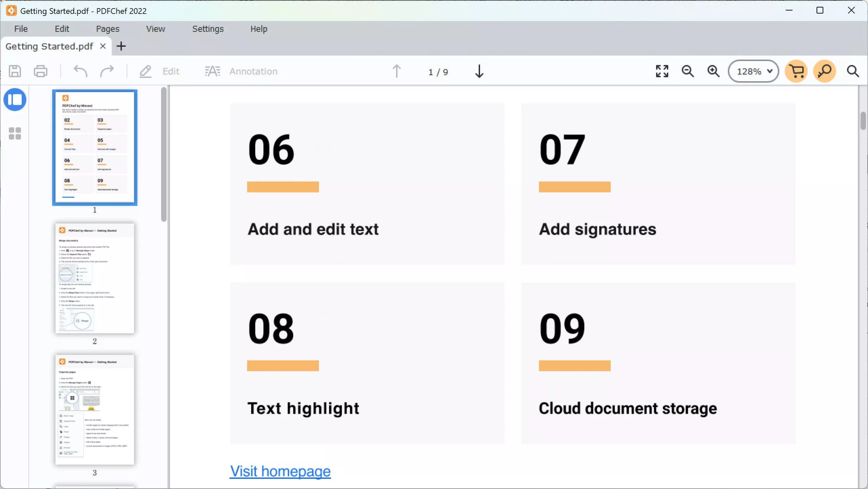Screen dimensions: 868x489
Task: Open the Edit tool
Action: tap(159, 71)
